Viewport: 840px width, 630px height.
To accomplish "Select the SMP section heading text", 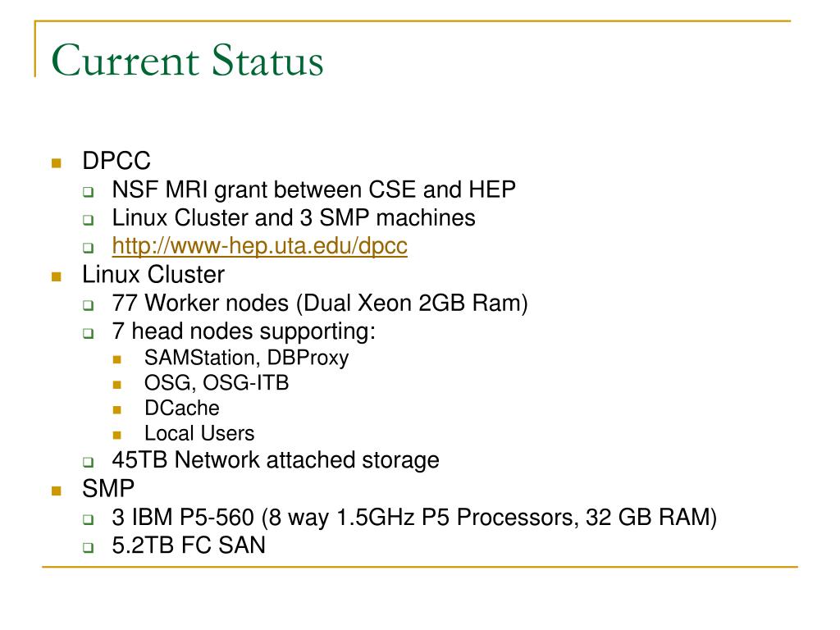I will click(x=108, y=489).
